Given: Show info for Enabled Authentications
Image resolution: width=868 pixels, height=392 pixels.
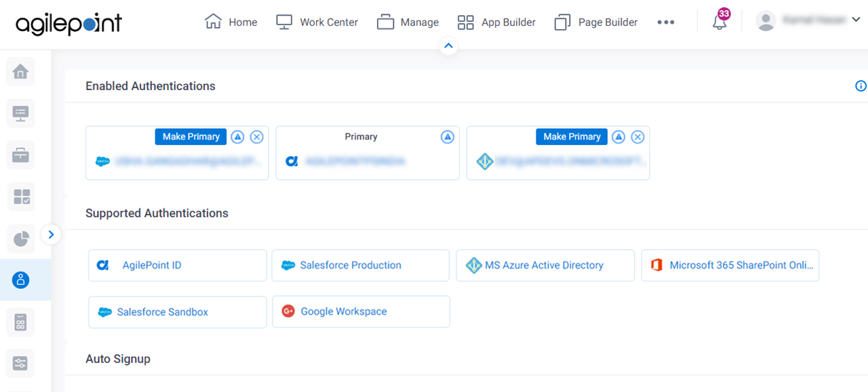Looking at the screenshot, I should [x=861, y=86].
